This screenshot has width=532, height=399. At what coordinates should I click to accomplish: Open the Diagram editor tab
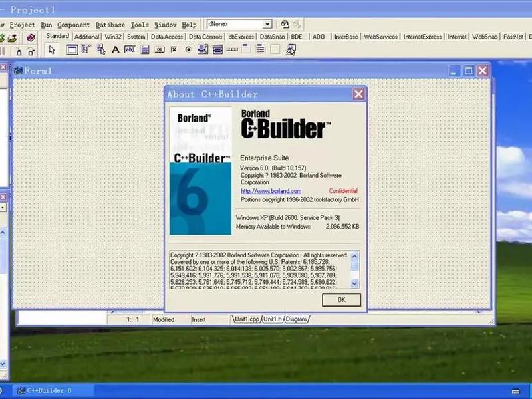click(296, 319)
